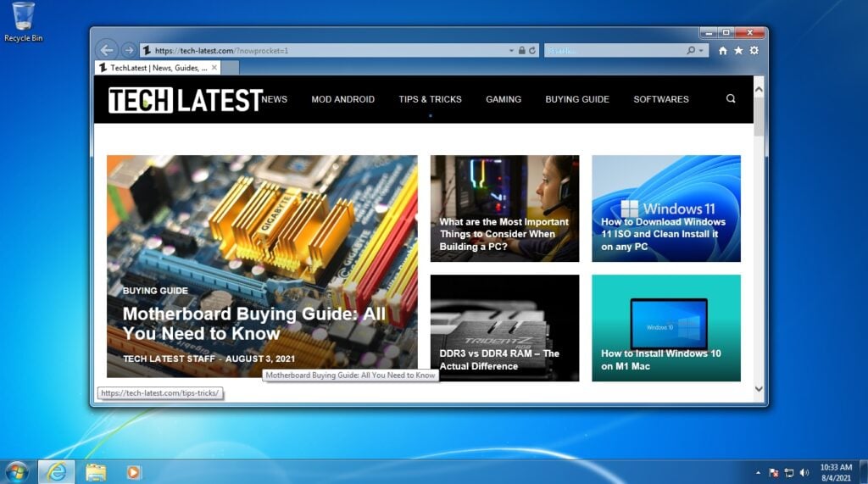Open Windows 11 ISO download article

pos(666,209)
